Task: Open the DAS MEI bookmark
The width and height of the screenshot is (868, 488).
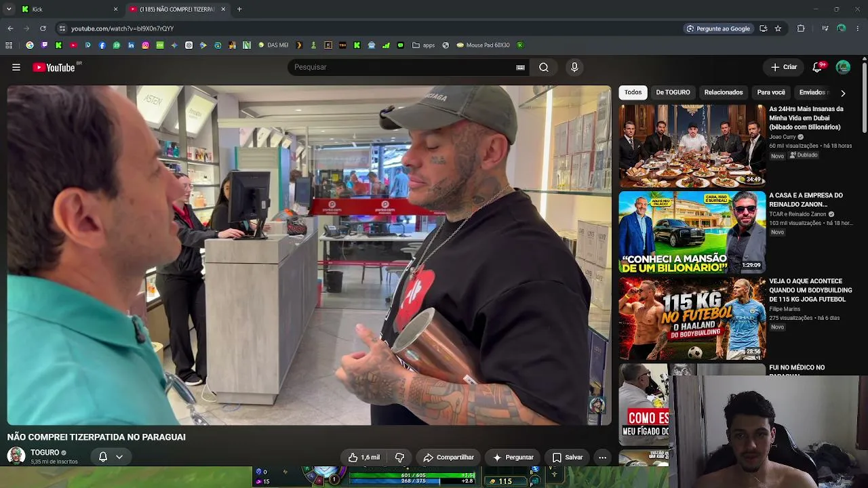Action: (273, 45)
